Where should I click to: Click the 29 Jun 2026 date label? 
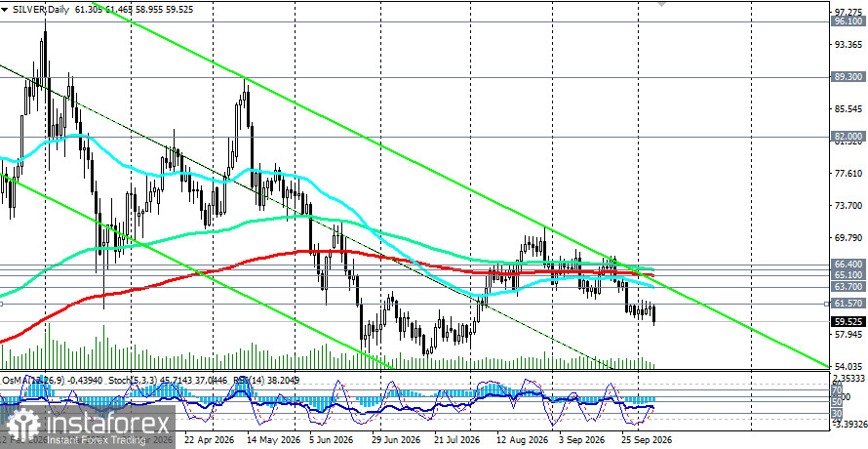[x=398, y=439]
